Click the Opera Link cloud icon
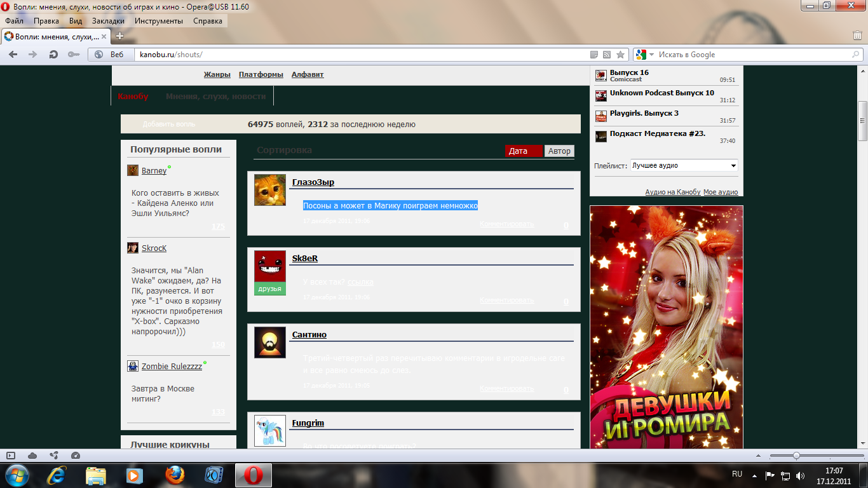Viewport: 868px width, 488px height. tap(32, 456)
